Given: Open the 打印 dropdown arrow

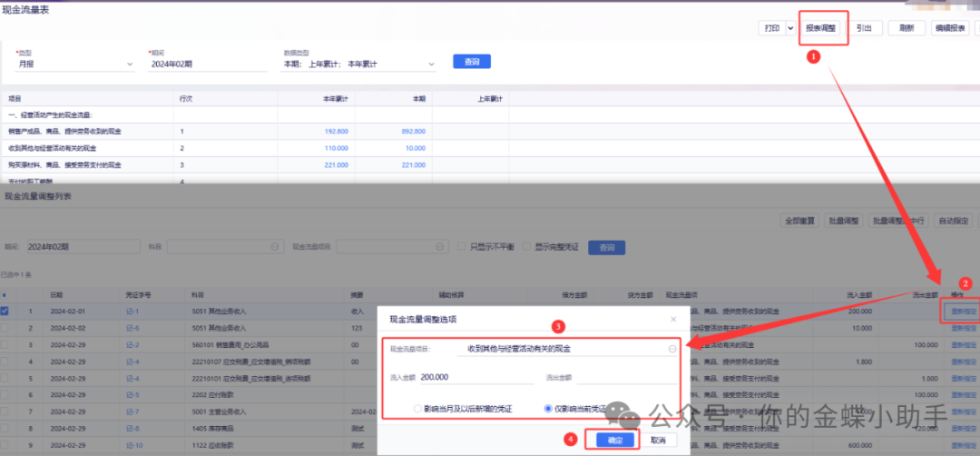Looking at the screenshot, I should (x=790, y=29).
